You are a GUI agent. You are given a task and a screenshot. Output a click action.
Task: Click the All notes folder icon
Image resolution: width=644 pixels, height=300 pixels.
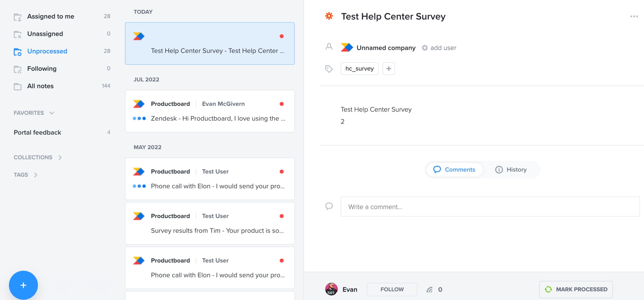coord(18,87)
